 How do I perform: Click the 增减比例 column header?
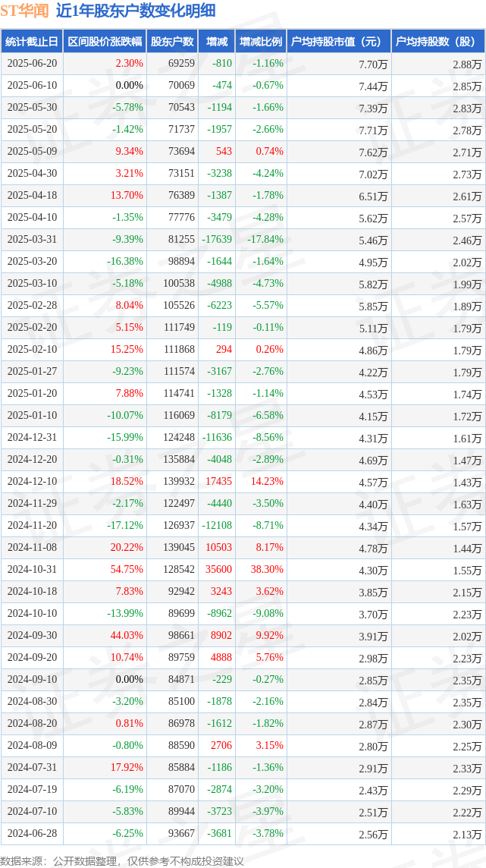tap(260, 42)
